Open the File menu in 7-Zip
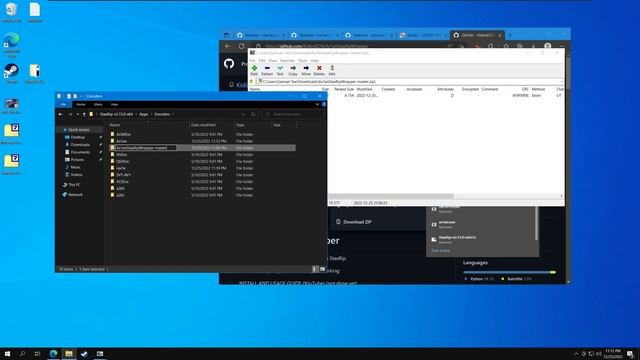The image size is (640, 360). point(252,60)
